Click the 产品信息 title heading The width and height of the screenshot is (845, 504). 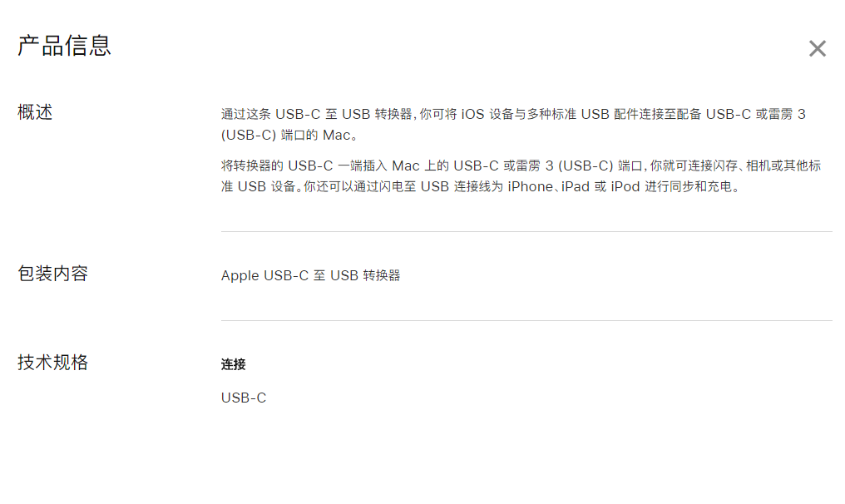click(64, 46)
